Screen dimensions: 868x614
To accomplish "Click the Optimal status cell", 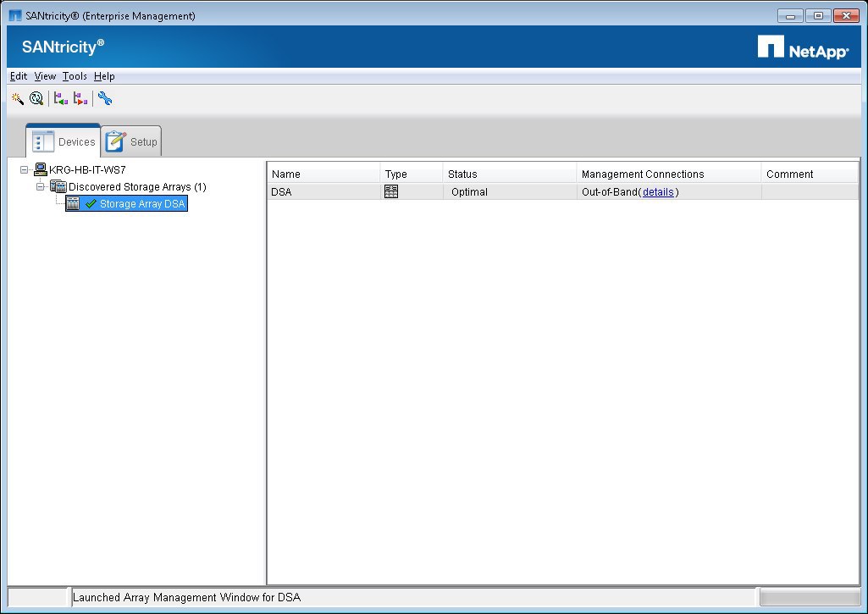I will (x=509, y=192).
